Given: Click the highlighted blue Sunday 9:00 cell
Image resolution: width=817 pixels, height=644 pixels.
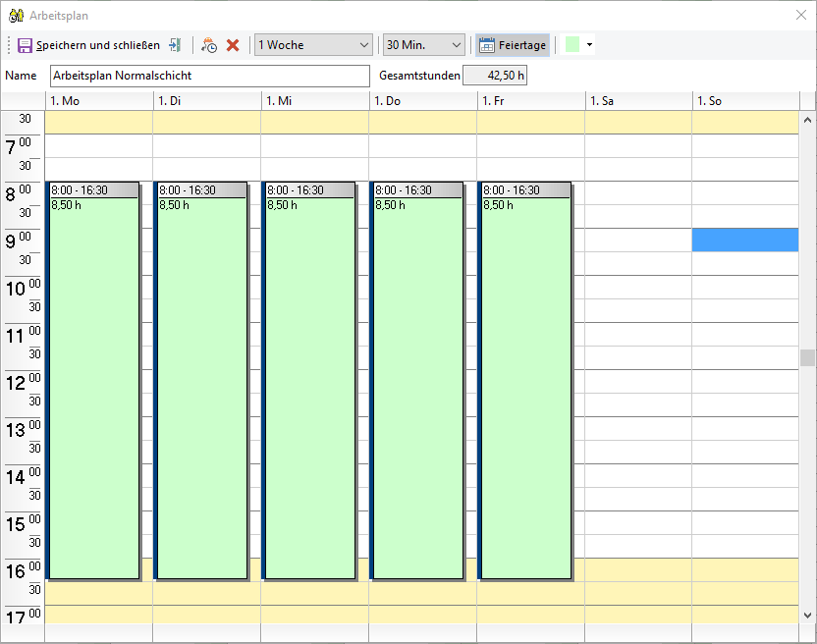Looking at the screenshot, I should (745, 240).
